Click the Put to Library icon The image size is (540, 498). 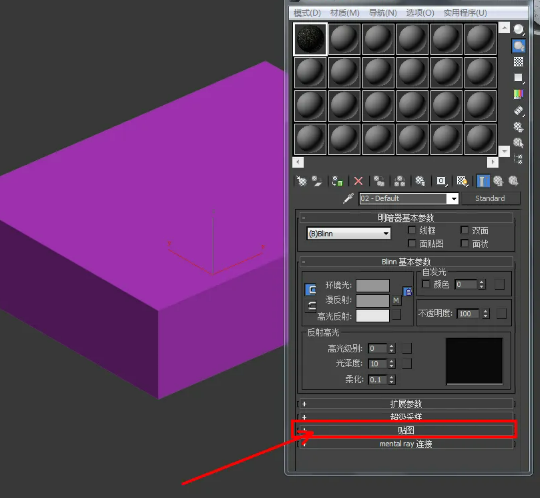[x=420, y=181]
